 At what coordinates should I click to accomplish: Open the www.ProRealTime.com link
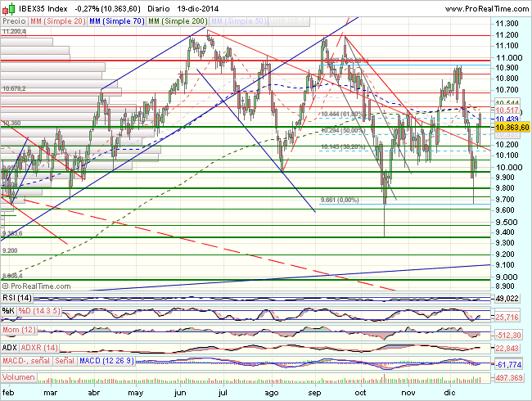(487, 9)
